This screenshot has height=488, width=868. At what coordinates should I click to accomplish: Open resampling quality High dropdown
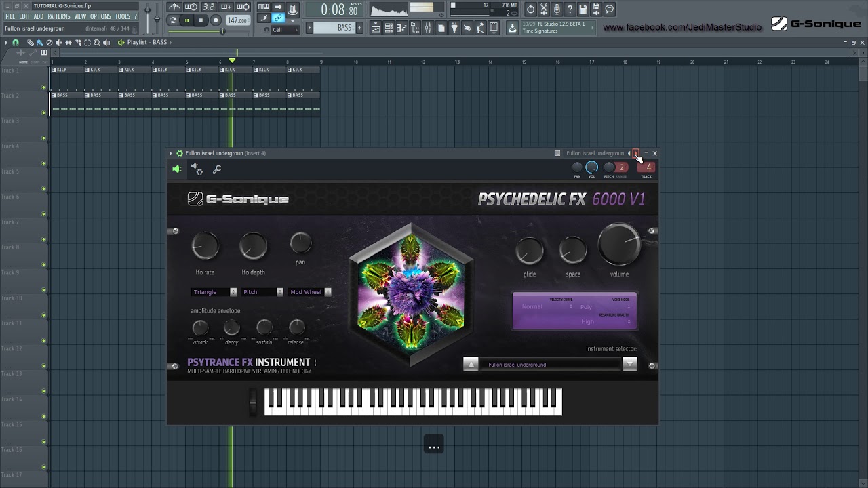coord(605,322)
